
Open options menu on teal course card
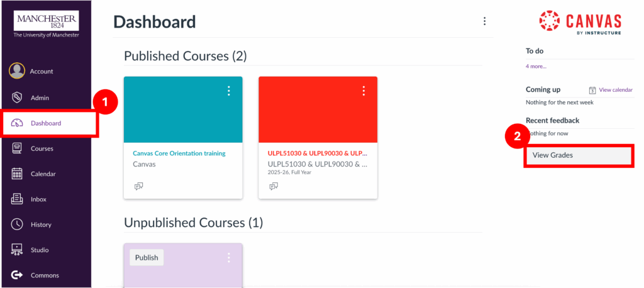(229, 91)
